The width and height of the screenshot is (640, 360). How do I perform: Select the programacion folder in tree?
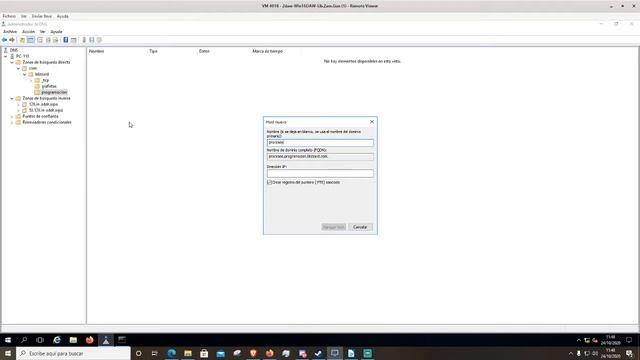click(x=54, y=92)
